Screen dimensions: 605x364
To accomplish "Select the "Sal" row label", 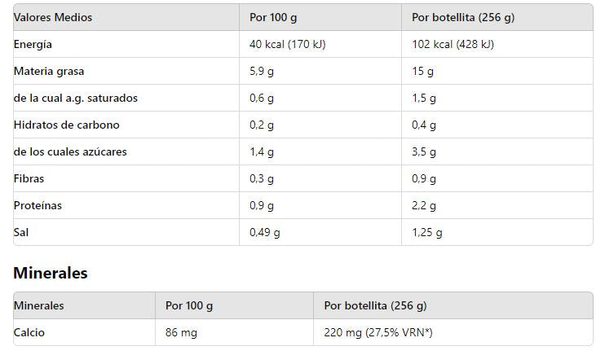I will tap(21, 232).
